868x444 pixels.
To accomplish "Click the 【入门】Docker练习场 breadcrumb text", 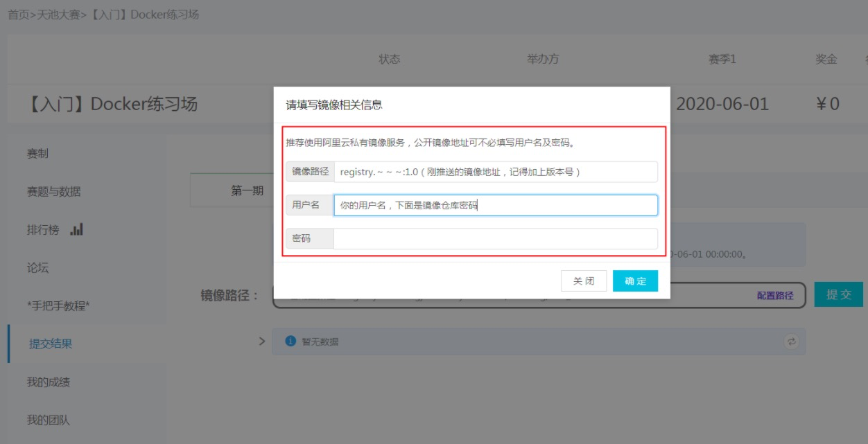I will pyautogui.click(x=144, y=14).
